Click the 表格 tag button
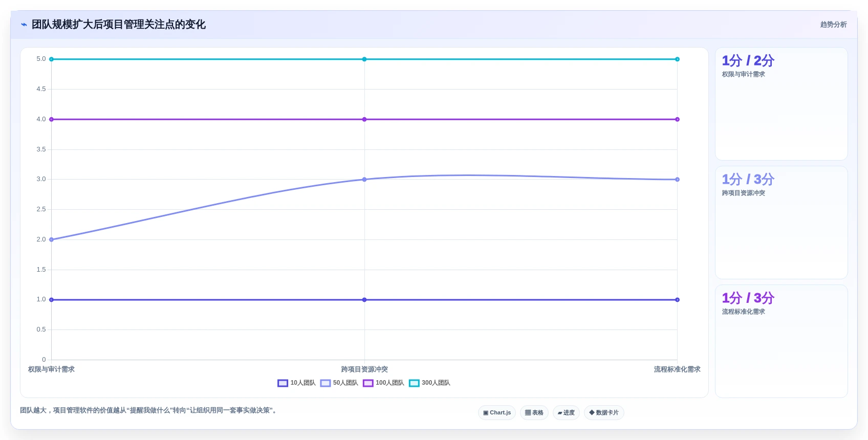 pyautogui.click(x=534, y=413)
